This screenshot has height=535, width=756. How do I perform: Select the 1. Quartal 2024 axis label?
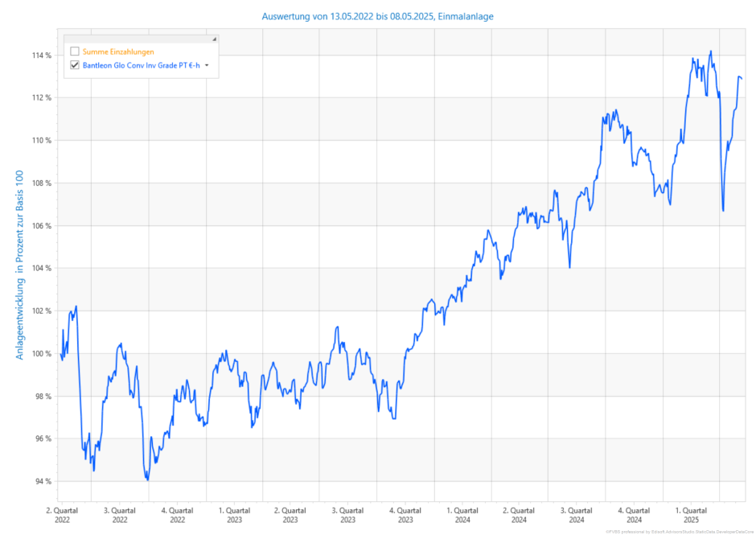462,515
